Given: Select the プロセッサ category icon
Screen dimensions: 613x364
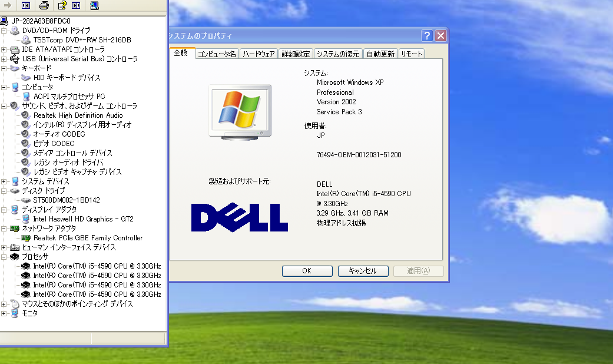Looking at the screenshot, I should point(15,257).
